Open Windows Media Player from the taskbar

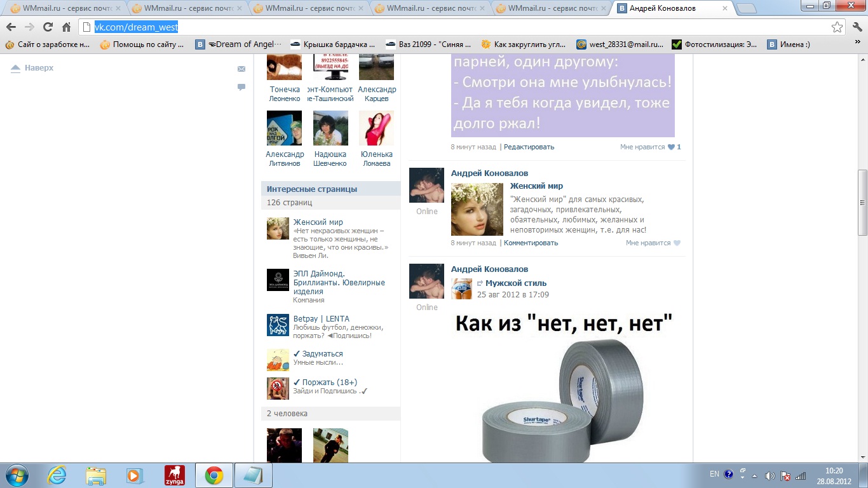point(135,475)
